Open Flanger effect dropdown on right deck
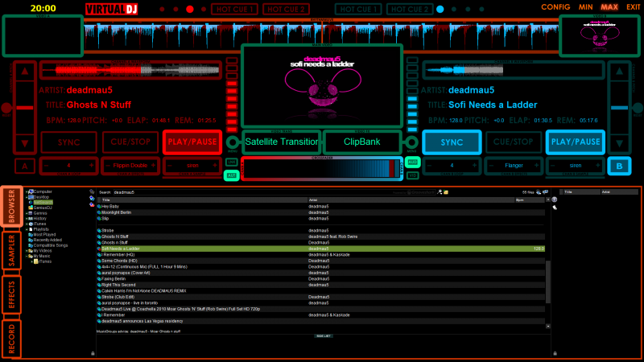644x362 pixels. point(514,167)
